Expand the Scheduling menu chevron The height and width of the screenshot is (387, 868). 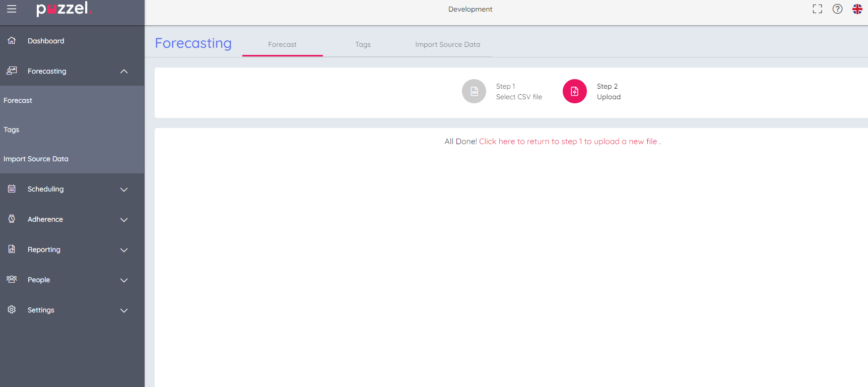[x=124, y=189]
